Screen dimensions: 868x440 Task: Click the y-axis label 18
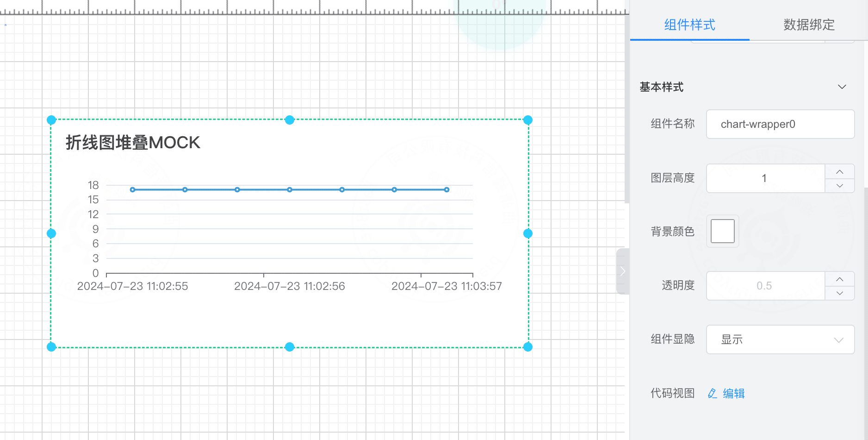(x=93, y=185)
